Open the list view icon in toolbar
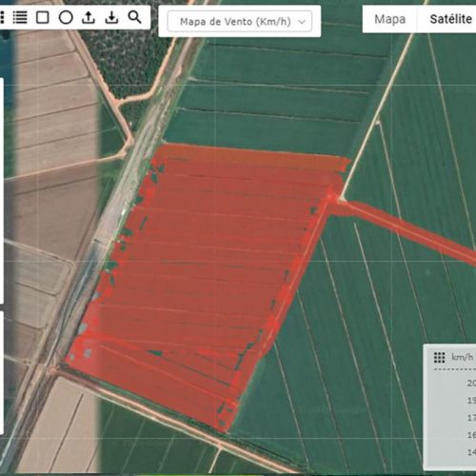This screenshot has height=476, width=476. click(20, 17)
